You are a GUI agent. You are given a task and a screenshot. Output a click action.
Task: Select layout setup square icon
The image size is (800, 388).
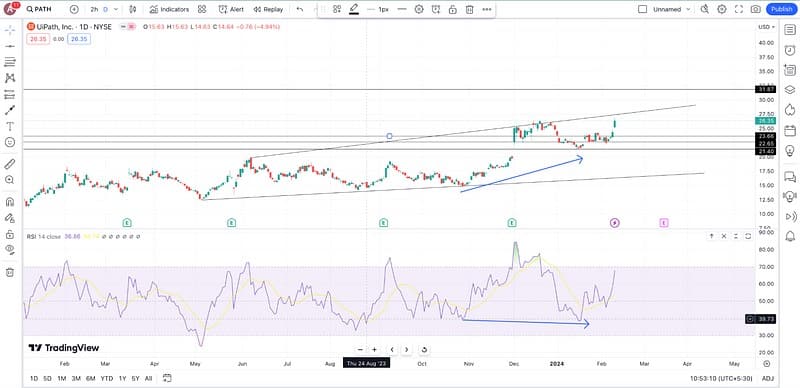[643, 9]
